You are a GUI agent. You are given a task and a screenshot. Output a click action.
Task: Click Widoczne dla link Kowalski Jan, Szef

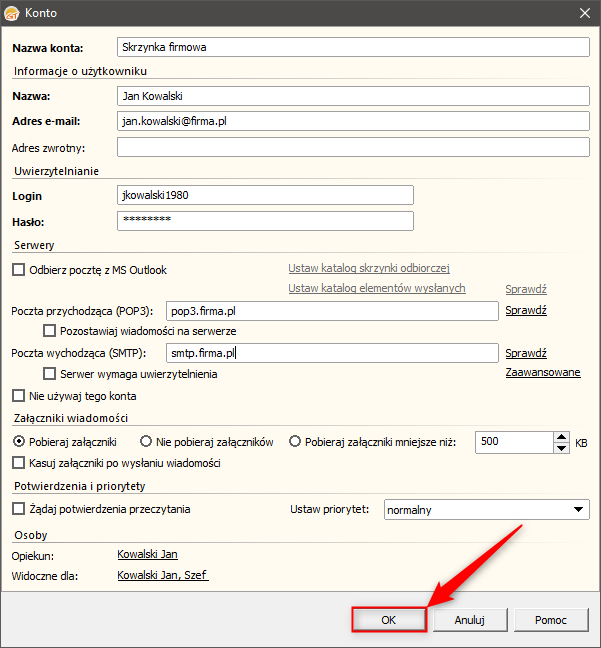(163, 575)
